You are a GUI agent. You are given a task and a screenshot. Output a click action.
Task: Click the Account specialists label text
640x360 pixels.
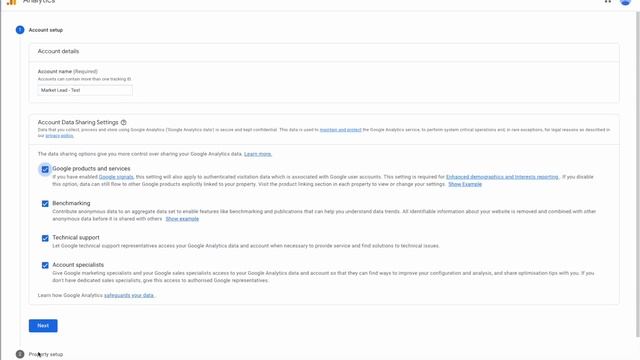click(78, 264)
